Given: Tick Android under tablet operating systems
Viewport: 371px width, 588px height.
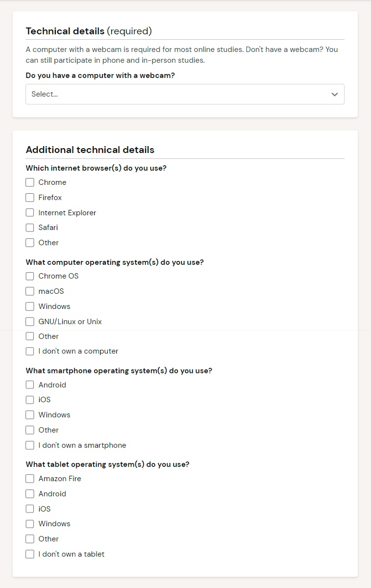Looking at the screenshot, I should point(30,494).
